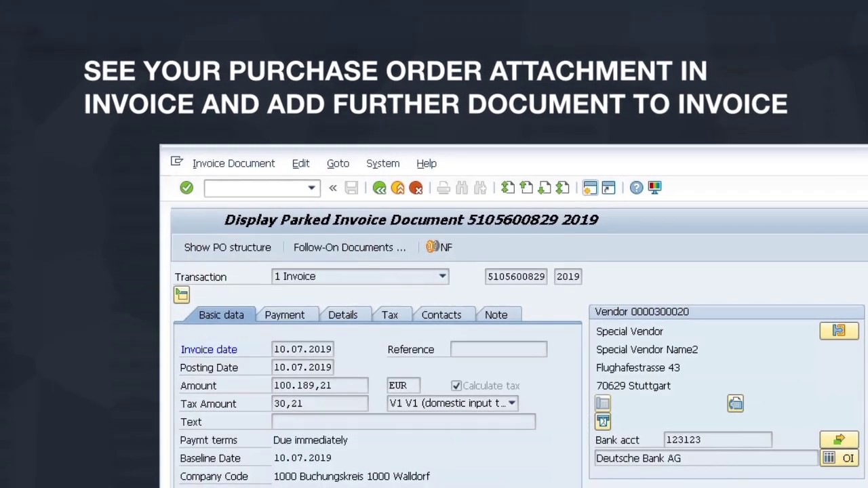Open the Customize Local Layout monitor icon
Image resolution: width=868 pixels, height=488 pixels.
(x=654, y=188)
